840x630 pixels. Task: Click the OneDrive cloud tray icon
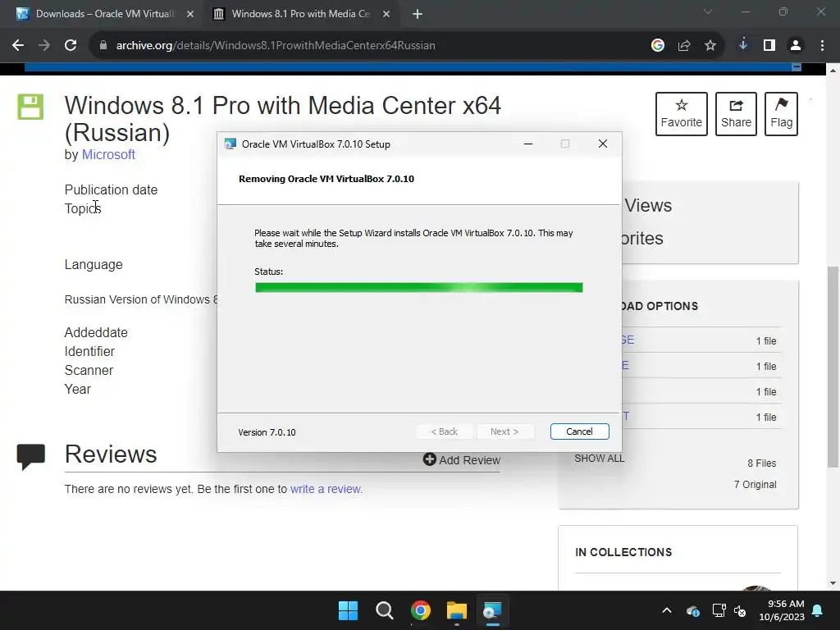point(693,610)
